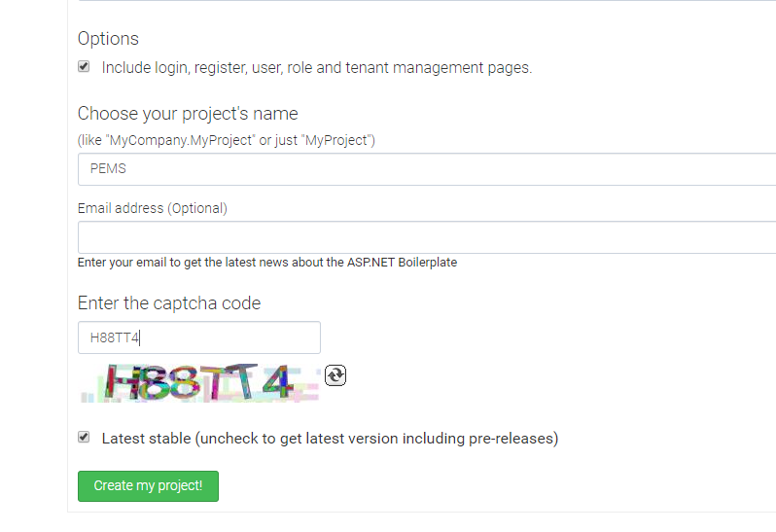Screen dimensions: 776x532
Task: Click the "Enter the captcha code" heading
Action: pos(169,303)
